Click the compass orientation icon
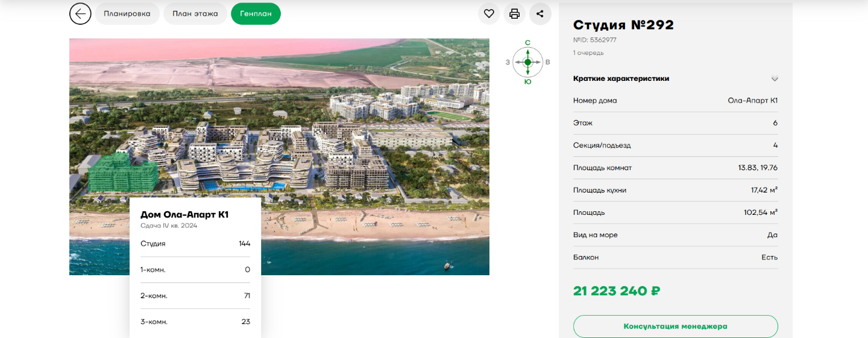 tap(527, 62)
